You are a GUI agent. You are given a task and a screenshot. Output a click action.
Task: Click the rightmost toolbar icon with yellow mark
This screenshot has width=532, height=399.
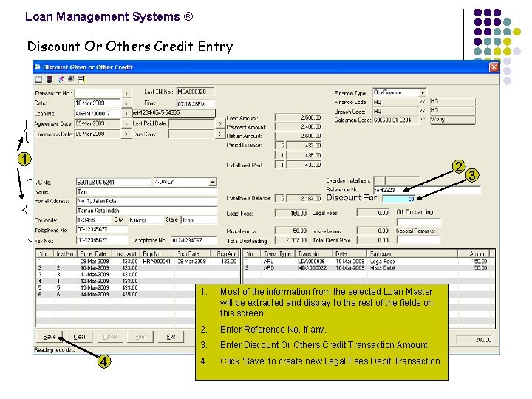click(82, 79)
